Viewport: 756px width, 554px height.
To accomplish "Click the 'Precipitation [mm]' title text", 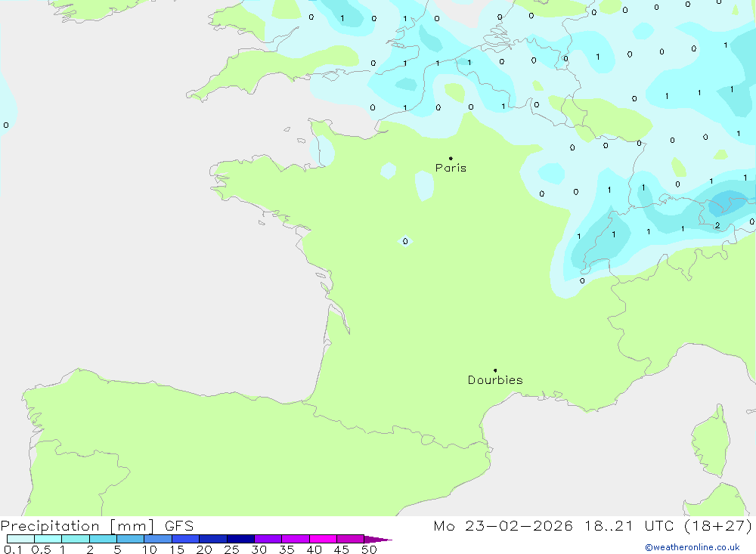I will click(x=77, y=526).
